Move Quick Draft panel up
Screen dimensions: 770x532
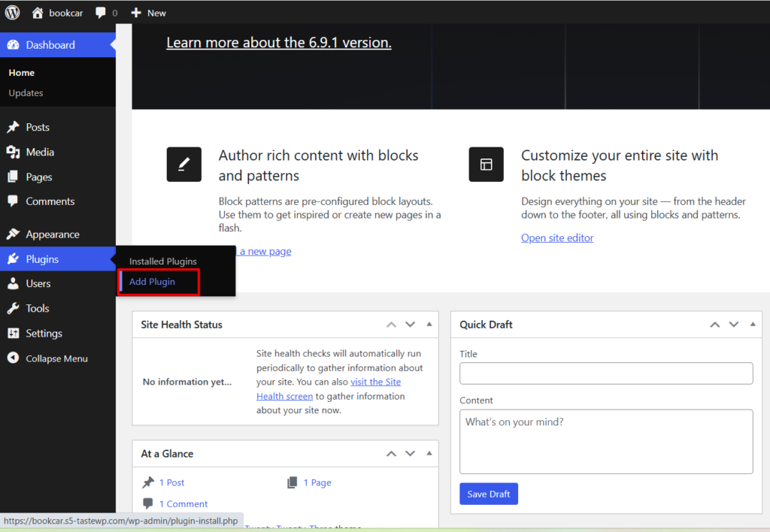pos(715,325)
